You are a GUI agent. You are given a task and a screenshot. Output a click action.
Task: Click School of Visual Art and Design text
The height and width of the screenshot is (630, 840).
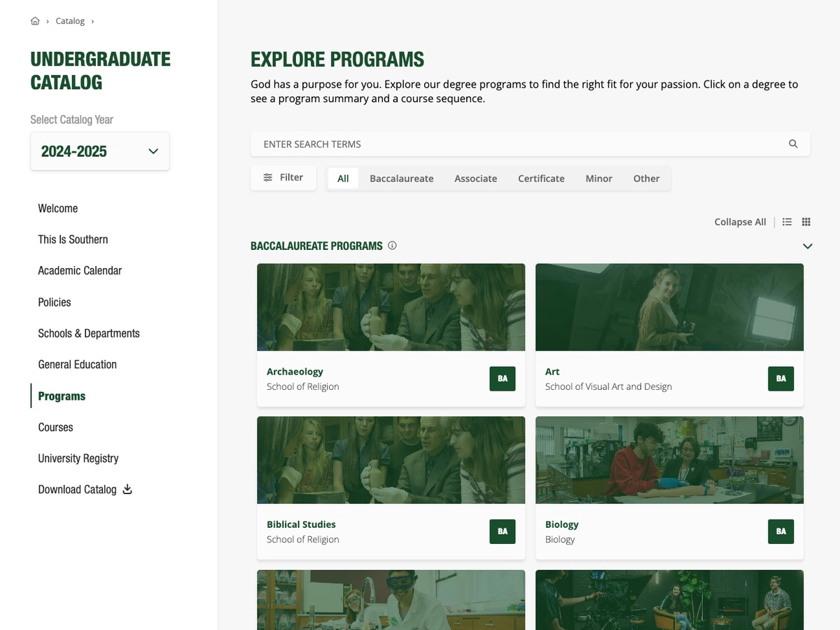[608, 386]
